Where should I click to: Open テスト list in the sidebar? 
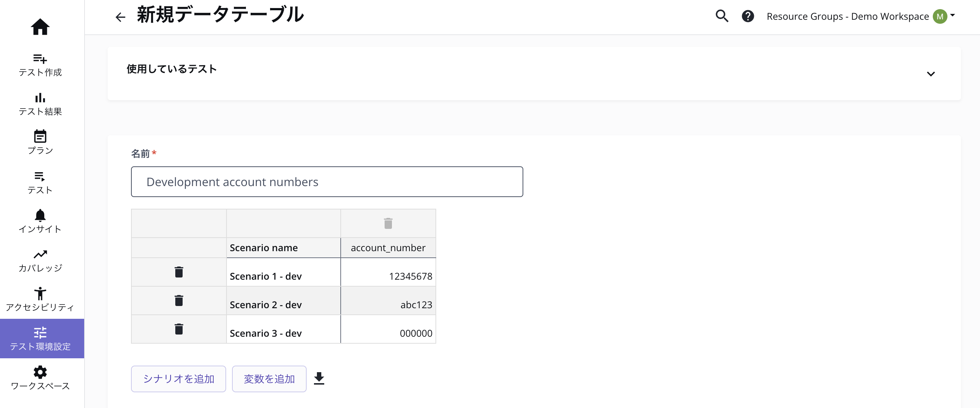pos(40,182)
